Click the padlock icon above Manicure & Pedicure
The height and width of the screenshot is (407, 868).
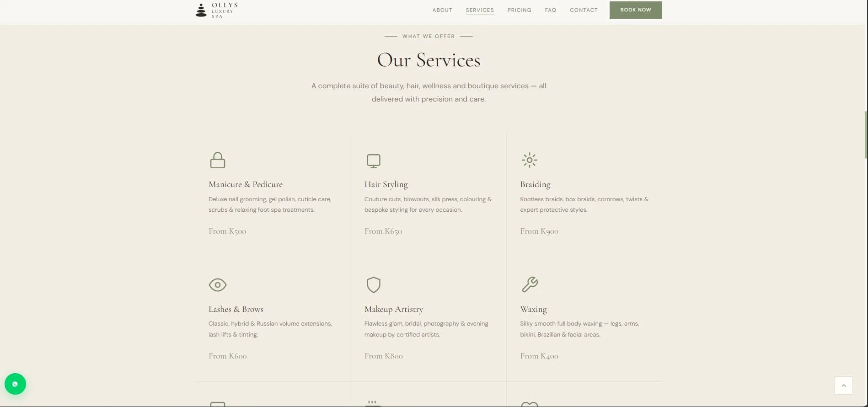pyautogui.click(x=218, y=161)
